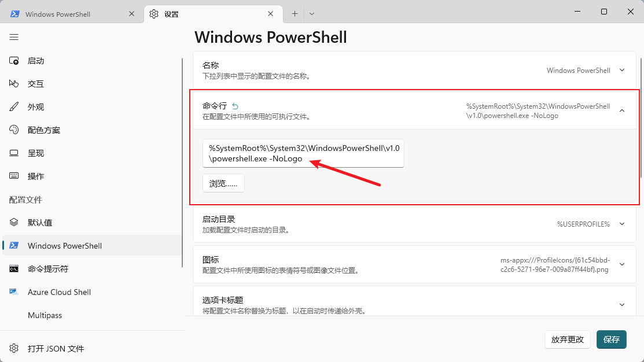
Task: Click the hamburger menu icon
Action: (x=14, y=37)
